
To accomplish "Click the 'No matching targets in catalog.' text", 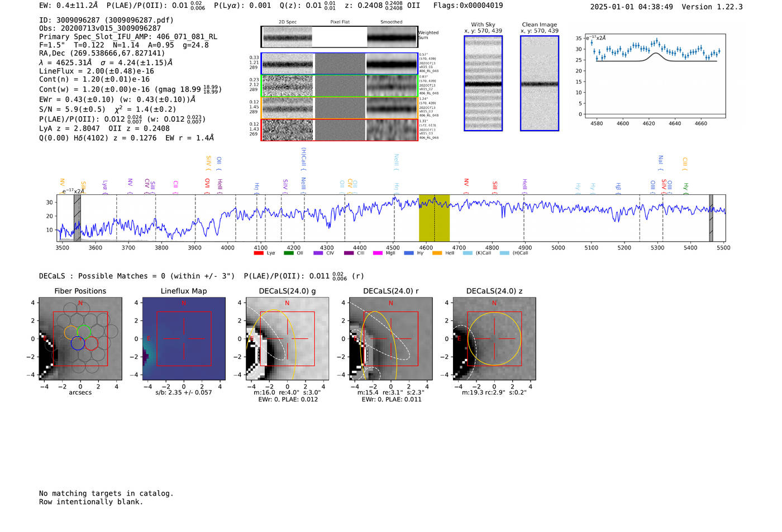I will 106,493.
